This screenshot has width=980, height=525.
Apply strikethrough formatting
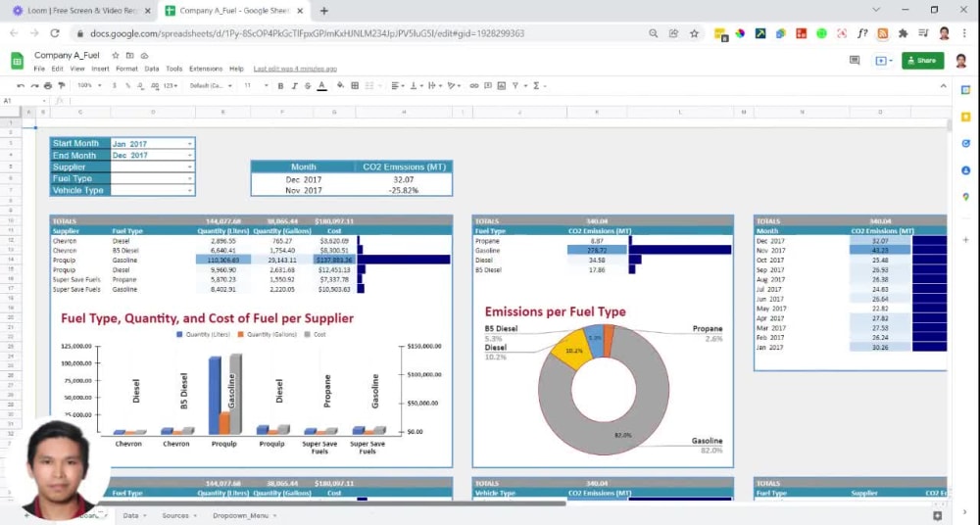coord(308,85)
